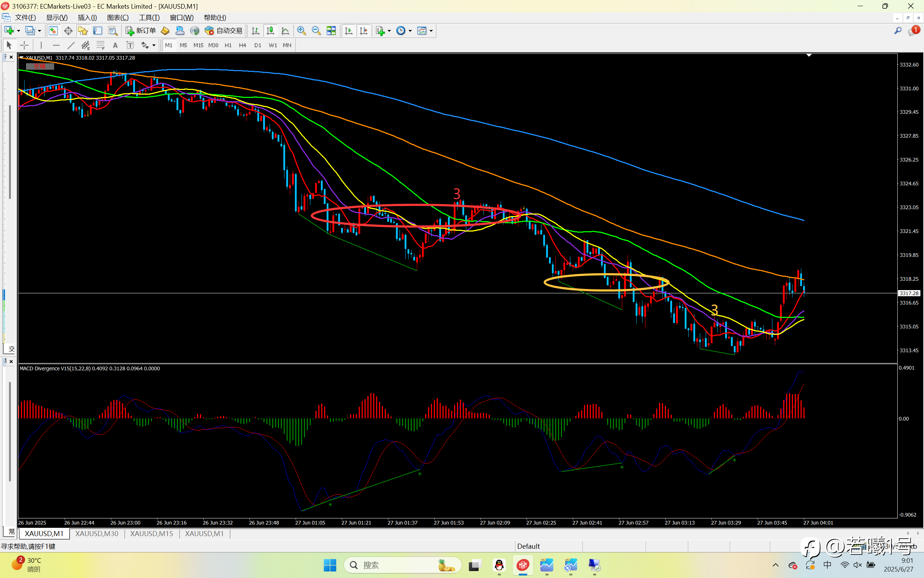
Task: Set timeframe to H1
Action: [x=228, y=45]
